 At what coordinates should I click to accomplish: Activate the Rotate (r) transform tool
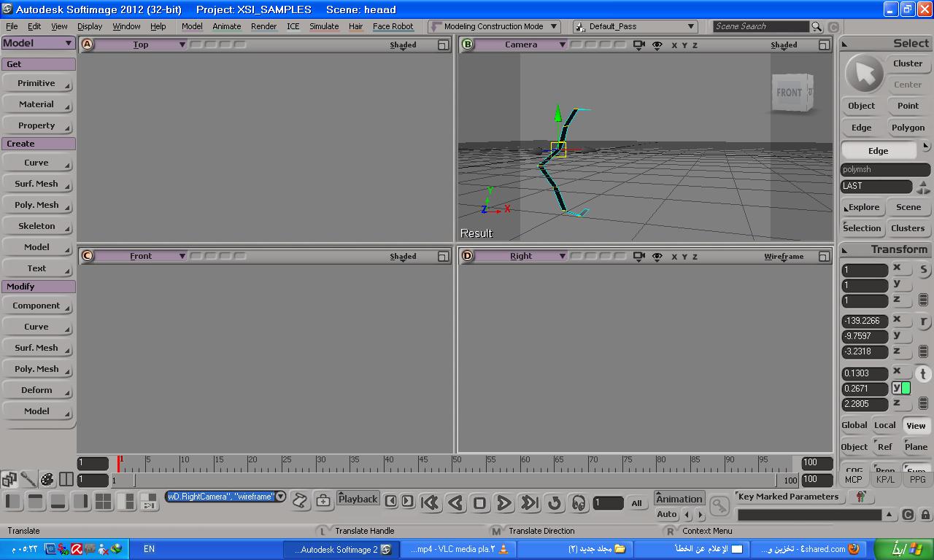924,321
